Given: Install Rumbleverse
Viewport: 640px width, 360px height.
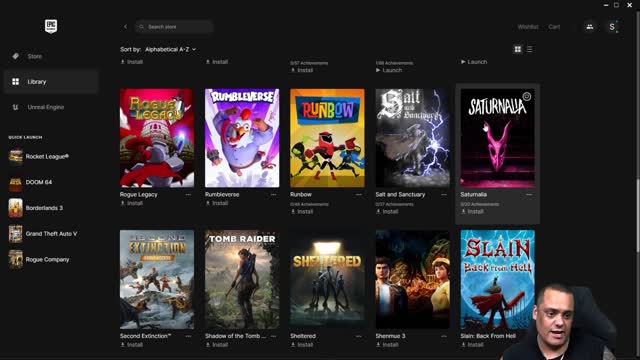Looking at the screenshot, I should click(217, 203).
